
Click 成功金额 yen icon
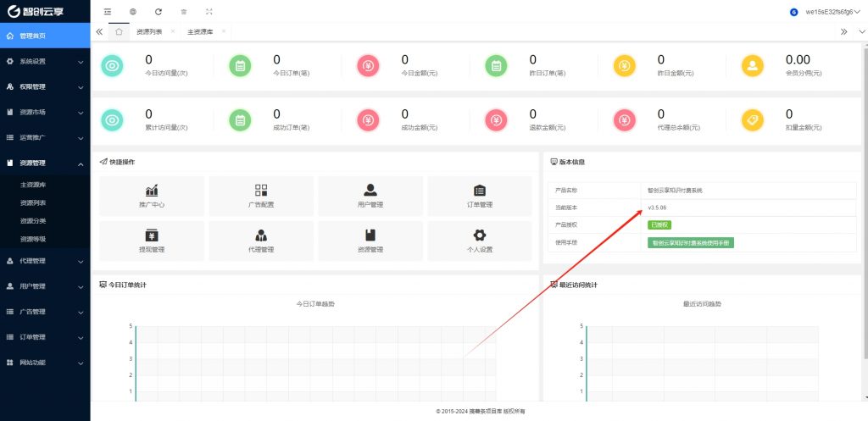point(368,120)
